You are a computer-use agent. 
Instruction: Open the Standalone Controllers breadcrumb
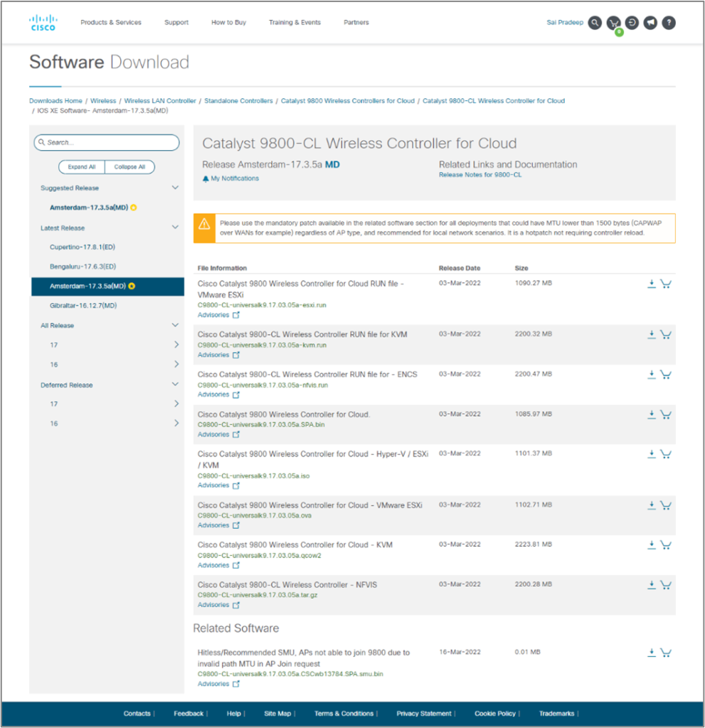(238, 101)
